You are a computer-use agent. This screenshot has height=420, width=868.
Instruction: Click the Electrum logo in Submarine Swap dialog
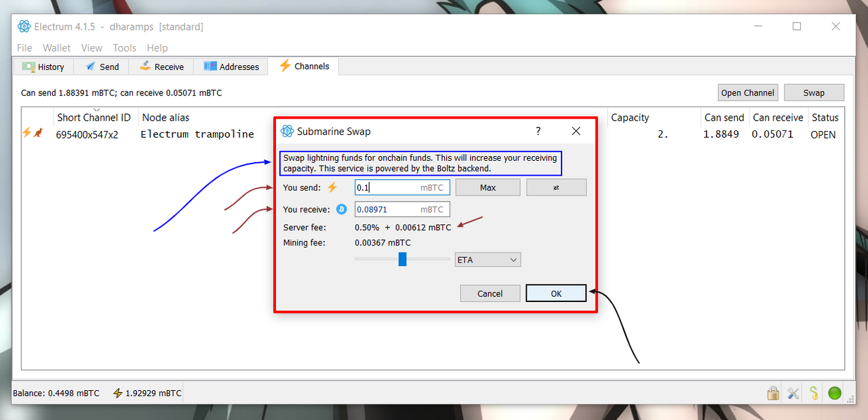[287, 131]
